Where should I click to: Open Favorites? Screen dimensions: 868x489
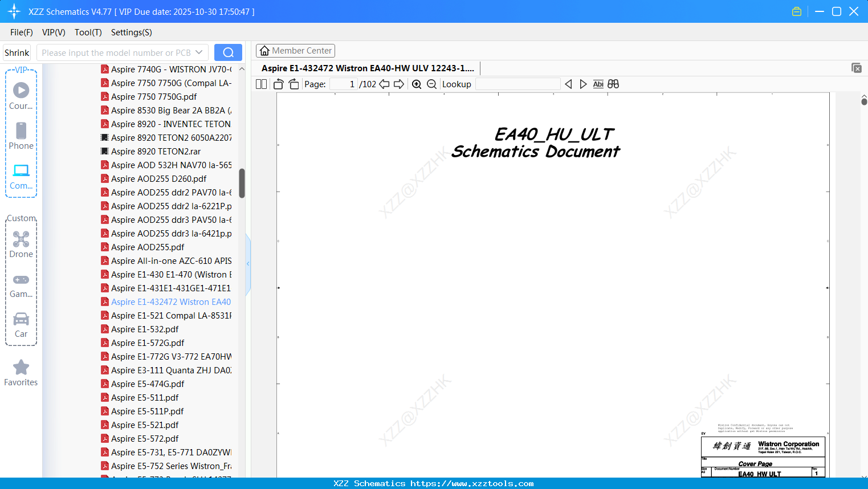click(21, 373)
